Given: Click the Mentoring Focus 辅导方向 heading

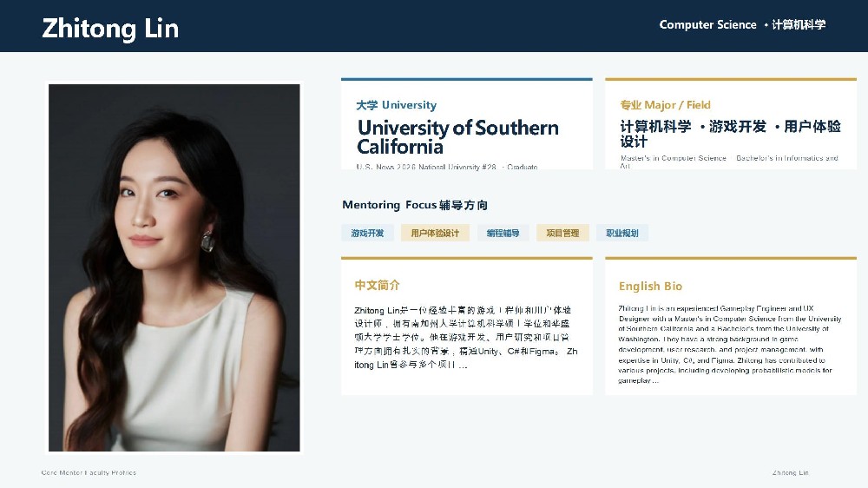Looking at the screenshot, I should click(x=415, y=205).
